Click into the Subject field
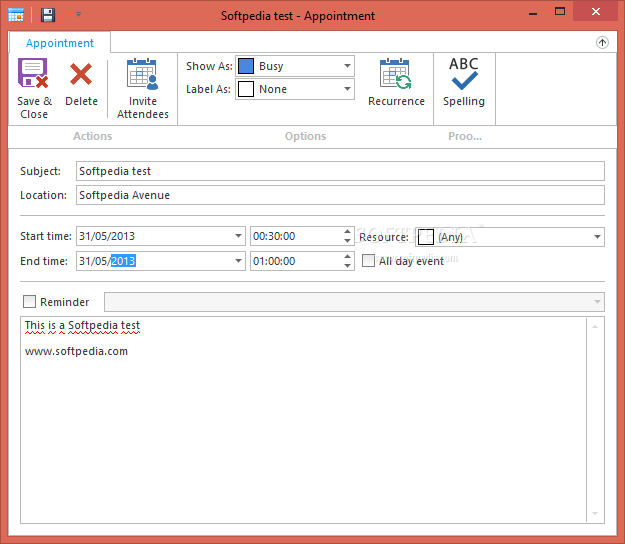The height and width of the screenshot is (544, 625). [x=340, y=171]
